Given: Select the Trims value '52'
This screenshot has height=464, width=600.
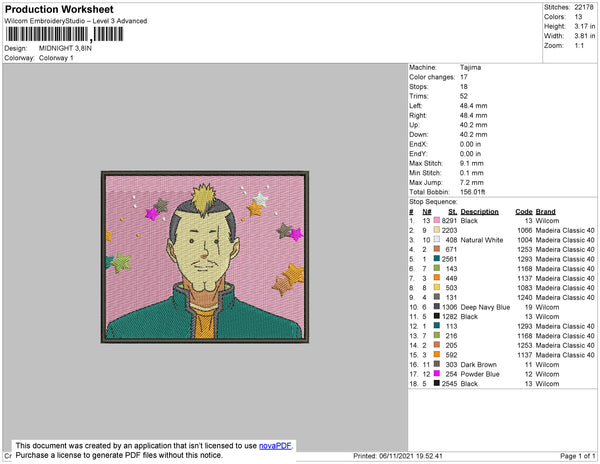Looking at the screenshot, I should (464, 96).
